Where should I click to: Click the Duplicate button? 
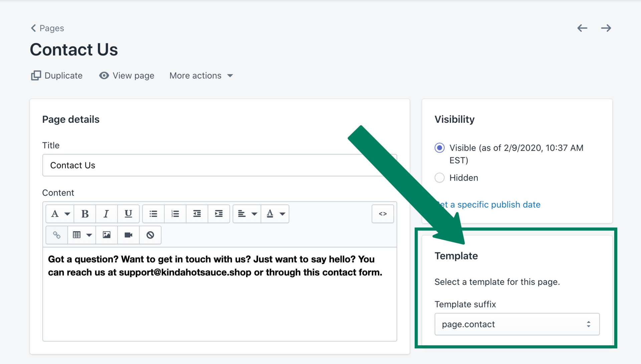(56, 75)
